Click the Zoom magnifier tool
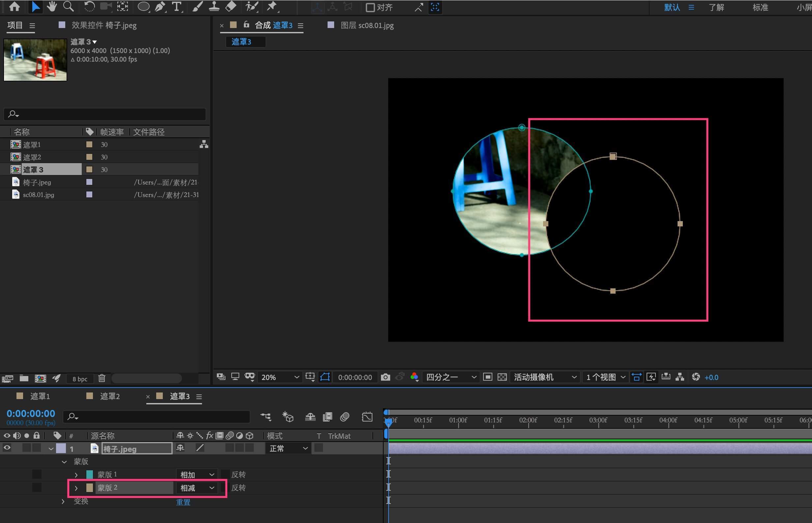812x523 pixels. coord(68,7)
